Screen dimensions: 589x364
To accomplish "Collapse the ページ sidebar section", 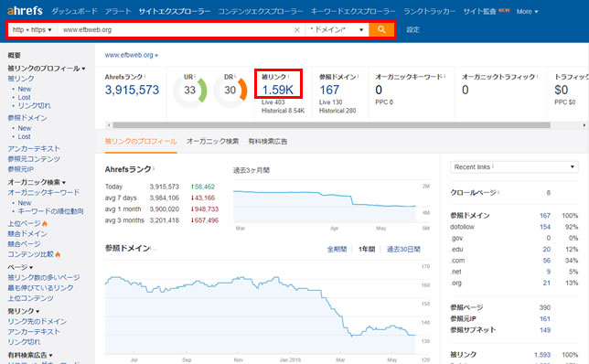I will click(x=20, y=267).
